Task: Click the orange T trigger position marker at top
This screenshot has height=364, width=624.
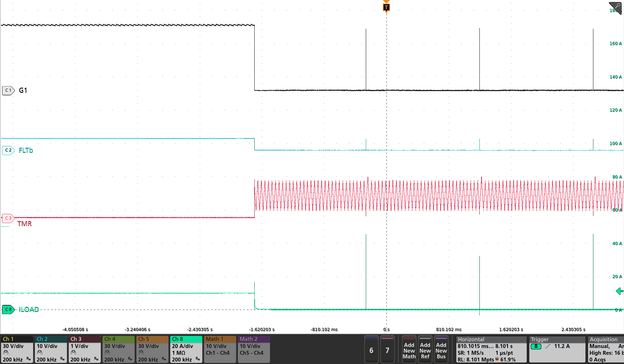Action: (386, 7)
